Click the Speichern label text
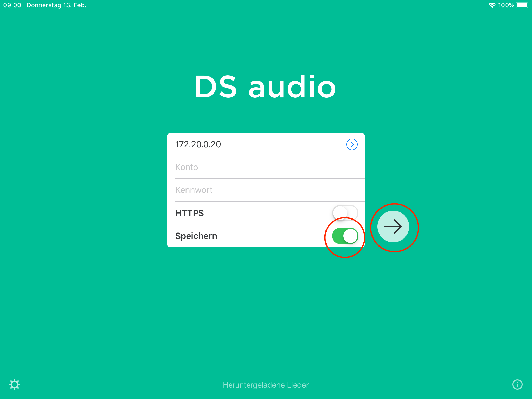The width and height of the screenshot is (532, 399). click(196, 236)
